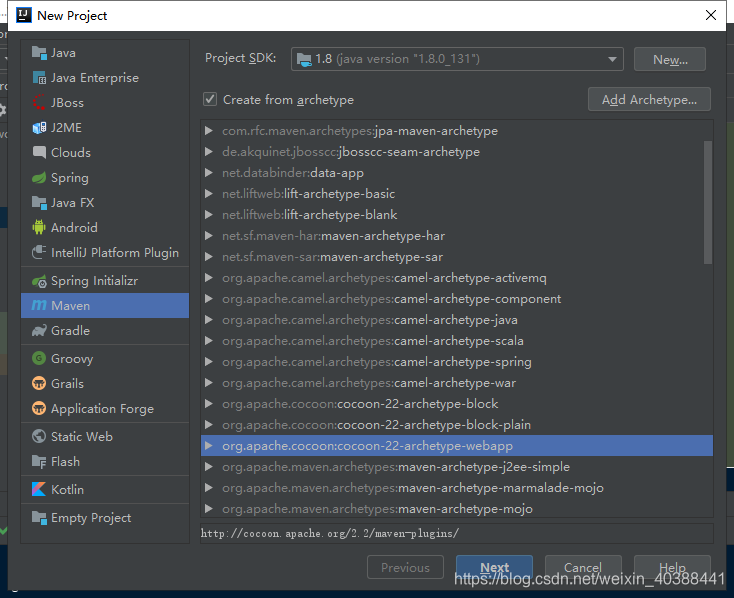Expand maven-archetype-har node
This screenshot has height=598, width=734.
209,236
